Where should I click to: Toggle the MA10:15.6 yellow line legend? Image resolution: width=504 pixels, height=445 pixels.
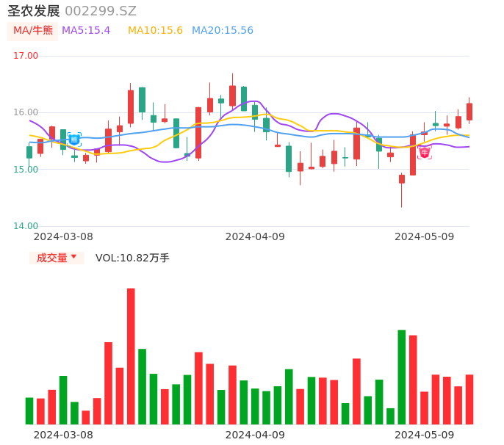pyautogui.click(x=155, y=31)
